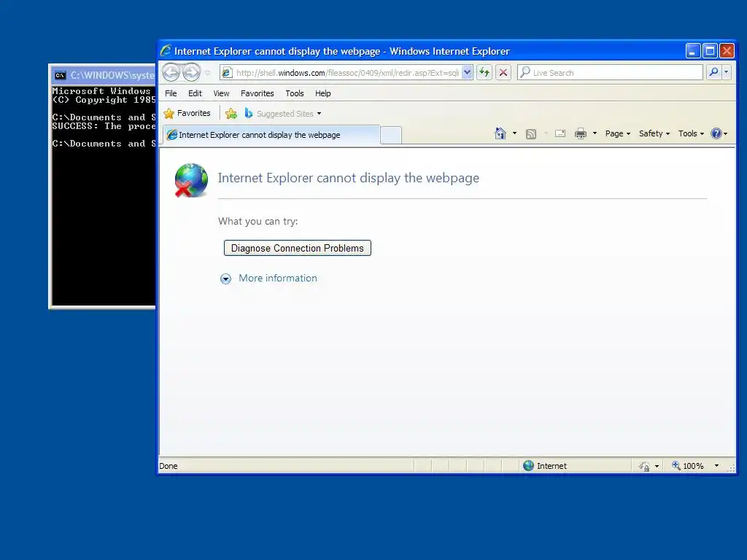Click the page icon in address bar
This screenshot has height=560, width=747.
pos(228,73)
